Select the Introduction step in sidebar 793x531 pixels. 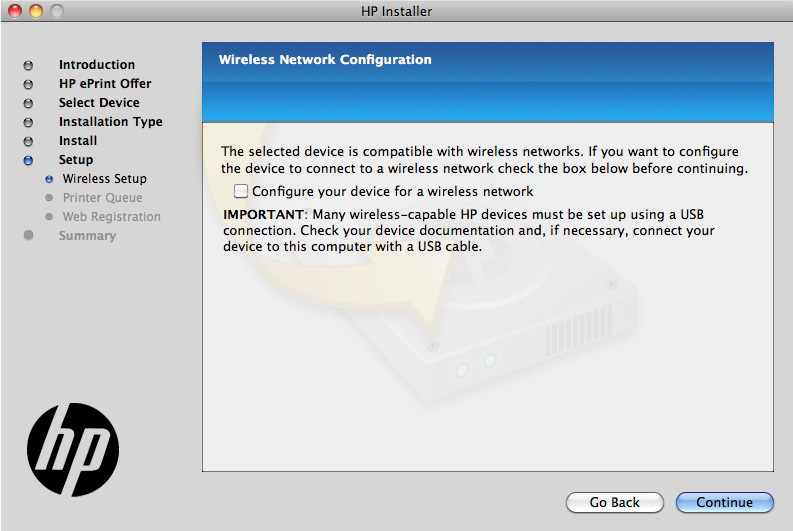[x=96, y=65]
